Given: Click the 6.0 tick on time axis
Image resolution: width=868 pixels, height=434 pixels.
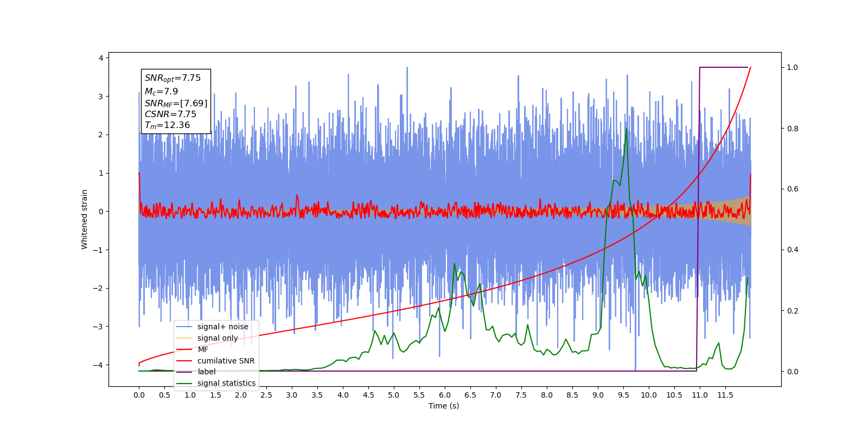Looking at the screenshot, I should [x=445, y=395].
